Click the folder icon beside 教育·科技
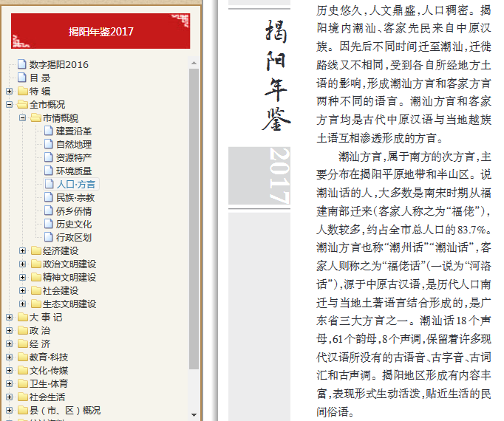 tap(22, 357)
